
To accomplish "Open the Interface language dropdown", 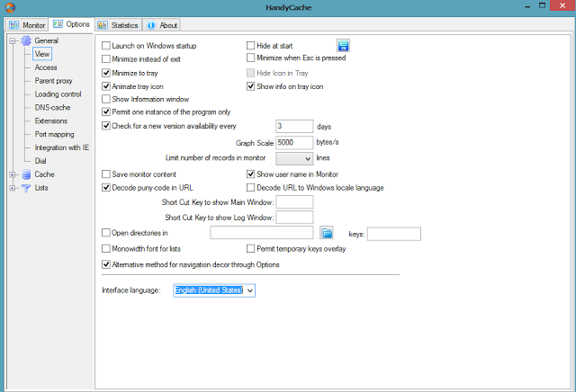I will [250, 290].
